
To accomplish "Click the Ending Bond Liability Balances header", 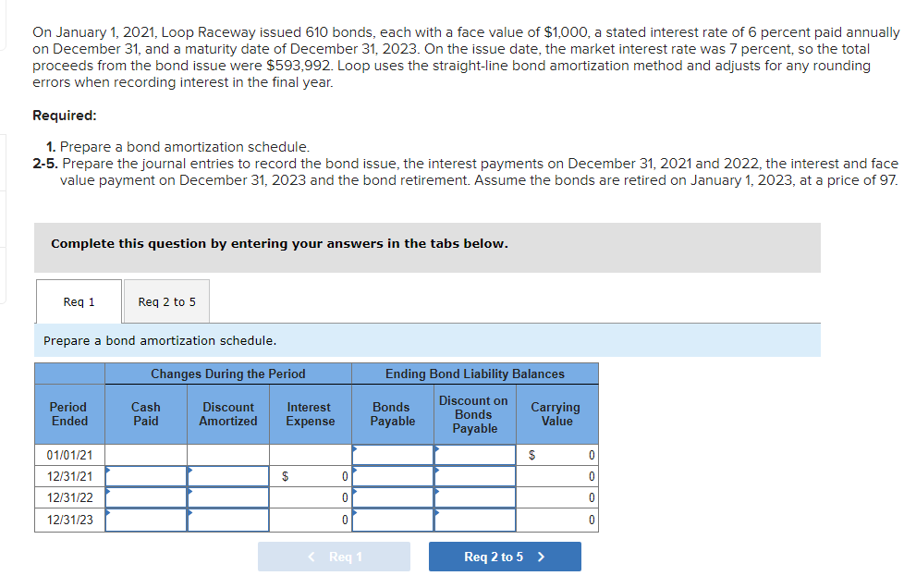I will click(x=475, y=374).
